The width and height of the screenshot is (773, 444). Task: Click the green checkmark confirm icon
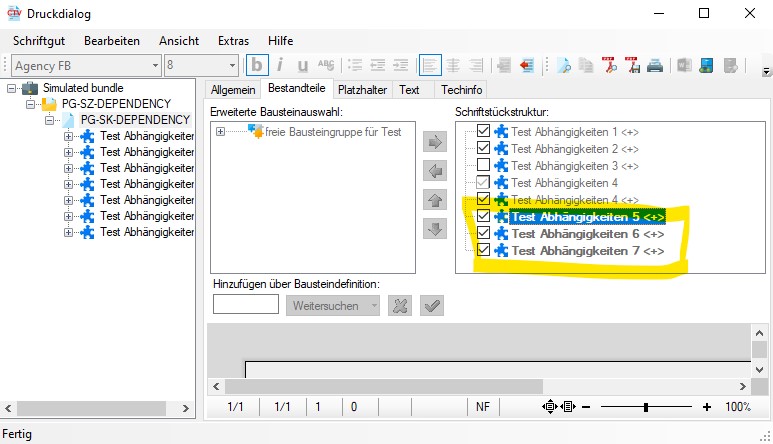pos(432,305)
